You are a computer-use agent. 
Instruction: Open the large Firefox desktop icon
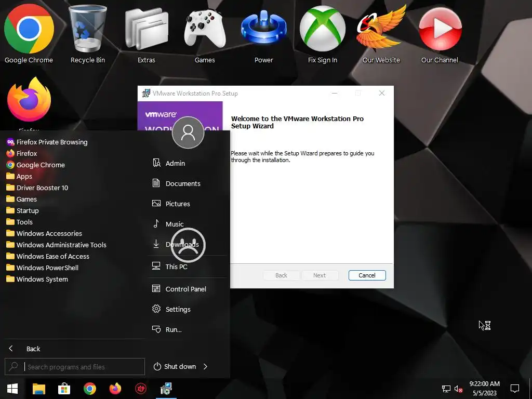pos(29,100)
